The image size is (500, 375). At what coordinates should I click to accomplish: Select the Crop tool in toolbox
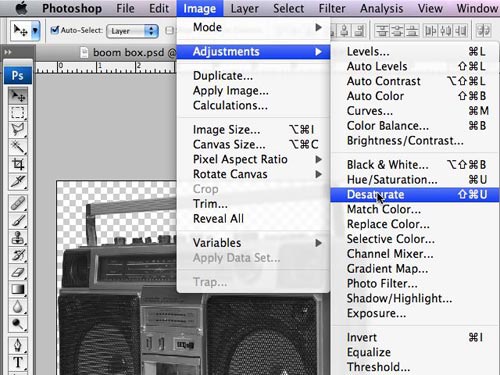pyautogui.click(x=18, y=164)
